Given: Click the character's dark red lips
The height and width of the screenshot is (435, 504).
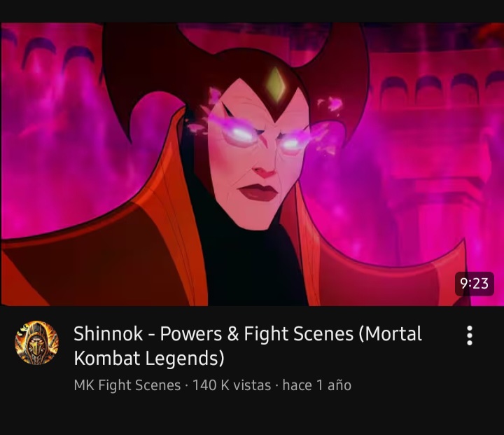Looking at the screenshot, I should point(258,192).
